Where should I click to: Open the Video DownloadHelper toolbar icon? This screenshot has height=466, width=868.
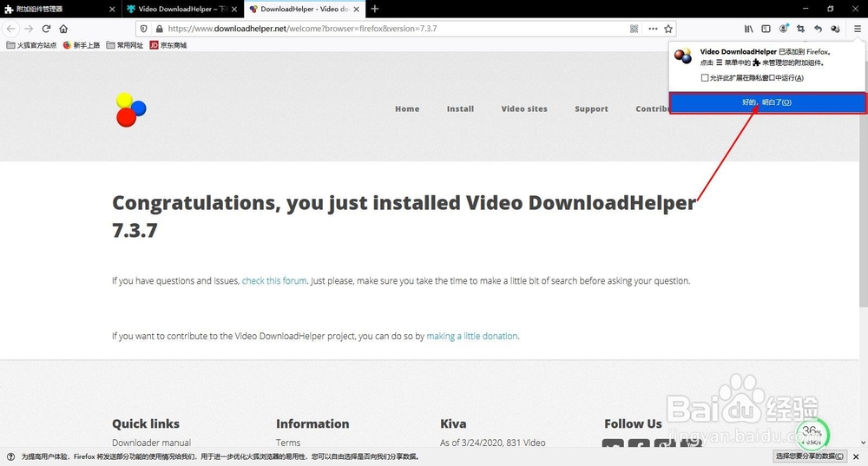[x=835, y=29]
